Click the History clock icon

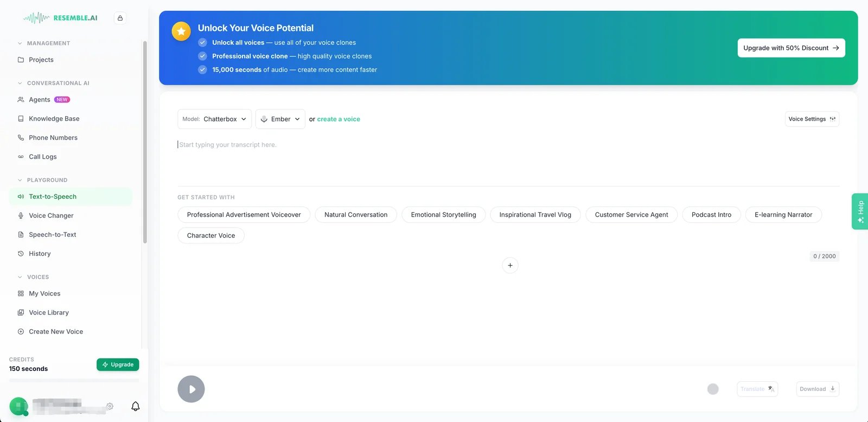[x=21, y=254]
